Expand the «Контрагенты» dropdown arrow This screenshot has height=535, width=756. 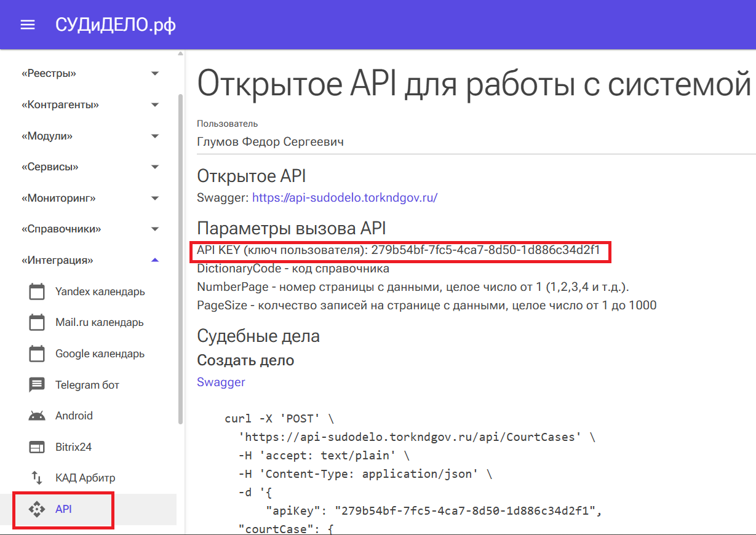[x=155, y=105]
